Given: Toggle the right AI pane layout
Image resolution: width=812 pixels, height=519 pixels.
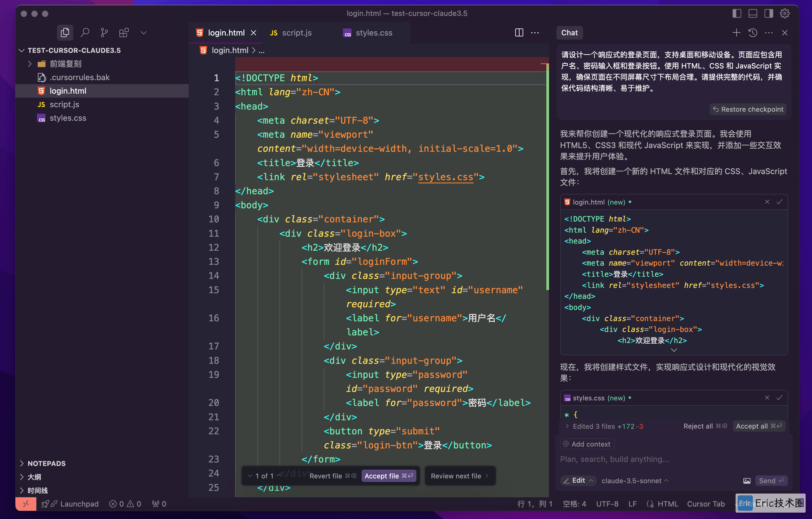Looking at the screenshot, I should (768, 14).
